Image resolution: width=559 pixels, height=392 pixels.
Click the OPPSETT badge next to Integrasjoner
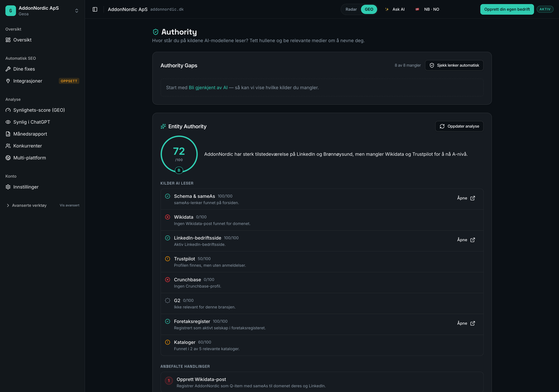tap(69, 81)
